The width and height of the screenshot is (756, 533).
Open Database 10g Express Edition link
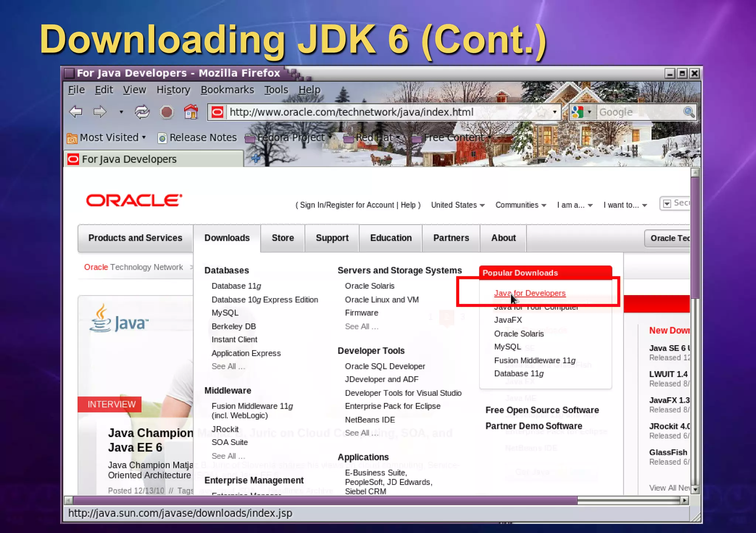pyautogui.click(x=265, y=300)
